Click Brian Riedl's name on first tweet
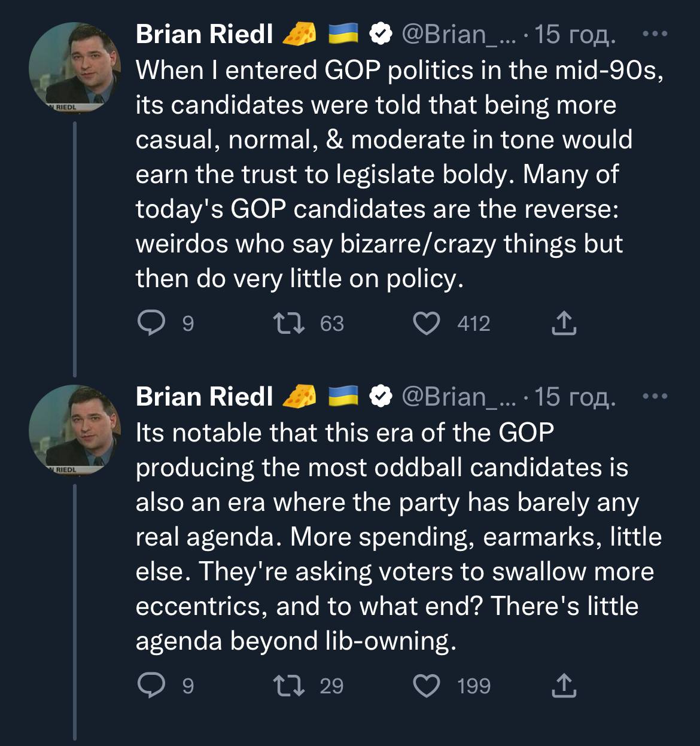Viewport: 700px width, 746px height. [204, 34]
